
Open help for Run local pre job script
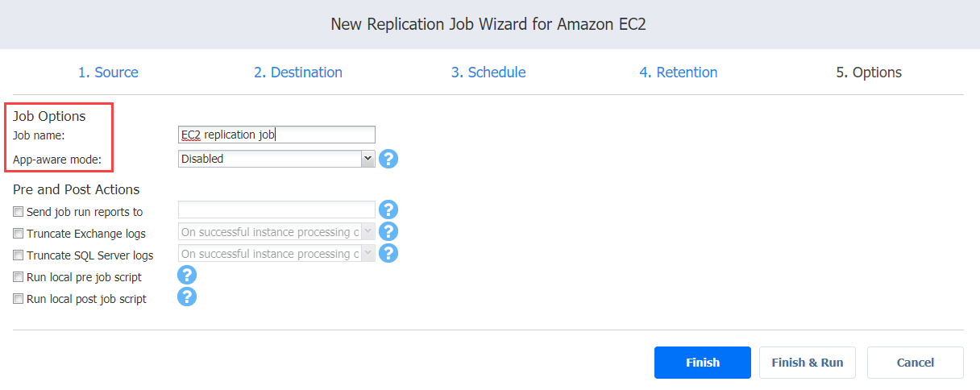pyautogui.click(x=187, y=276)
